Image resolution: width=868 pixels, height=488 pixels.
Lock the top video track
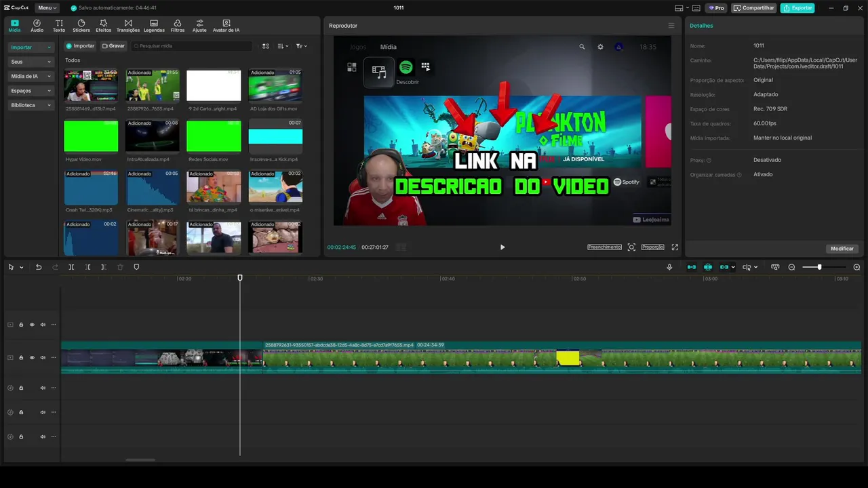click(21, 325)
